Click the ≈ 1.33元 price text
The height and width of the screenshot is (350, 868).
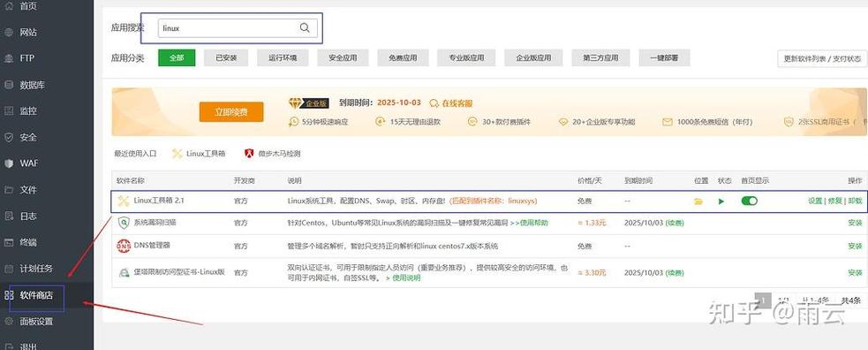pos(592,224)
